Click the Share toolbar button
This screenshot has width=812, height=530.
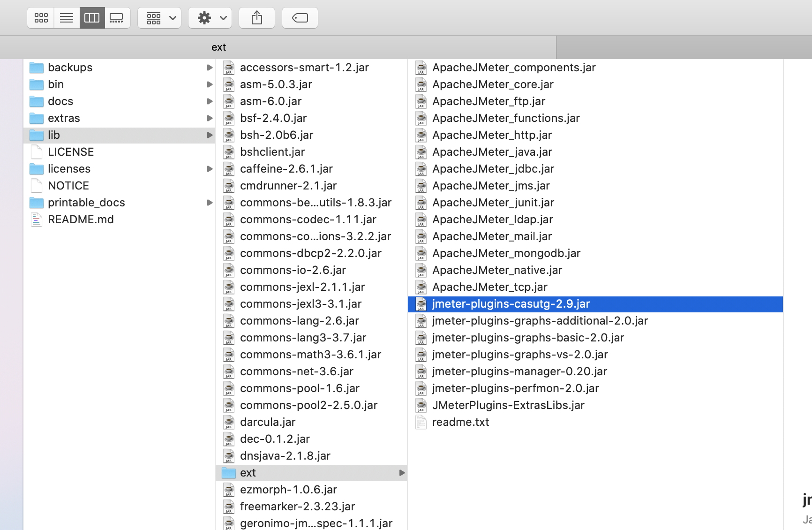click(x=257, y=18)
